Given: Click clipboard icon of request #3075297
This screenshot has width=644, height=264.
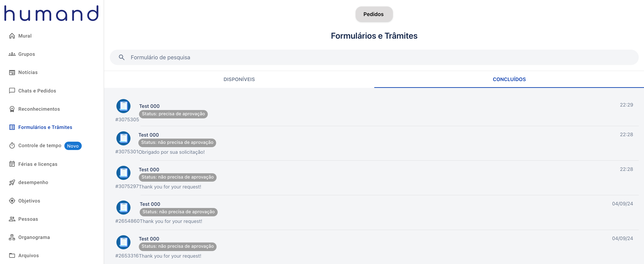Looking at the screenshot, I should coord(123,173).
